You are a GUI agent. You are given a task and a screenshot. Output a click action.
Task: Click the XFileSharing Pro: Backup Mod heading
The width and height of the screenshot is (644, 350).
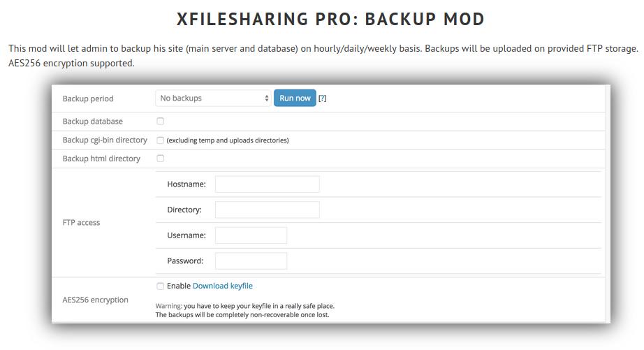coord(330,20)
